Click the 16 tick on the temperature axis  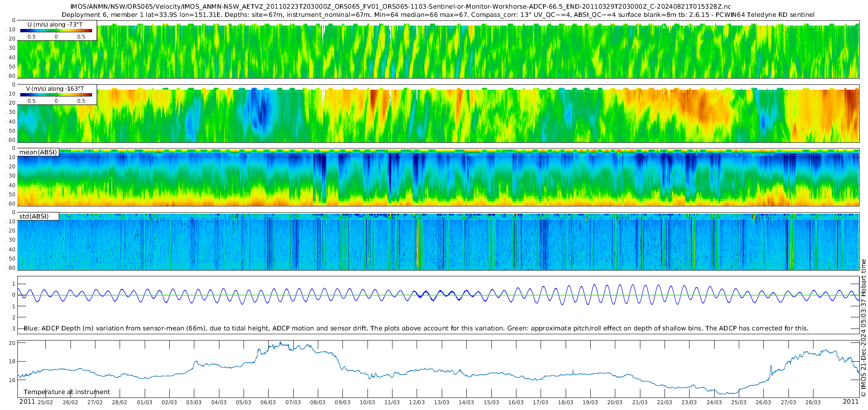(13, 380)
